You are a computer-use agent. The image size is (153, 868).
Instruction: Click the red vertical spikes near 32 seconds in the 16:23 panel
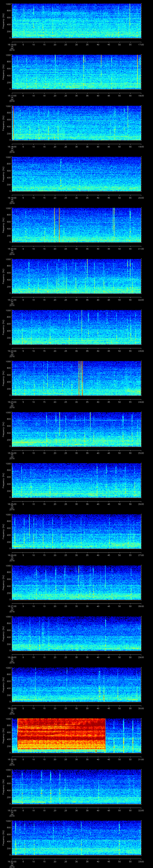pos(80,378)
